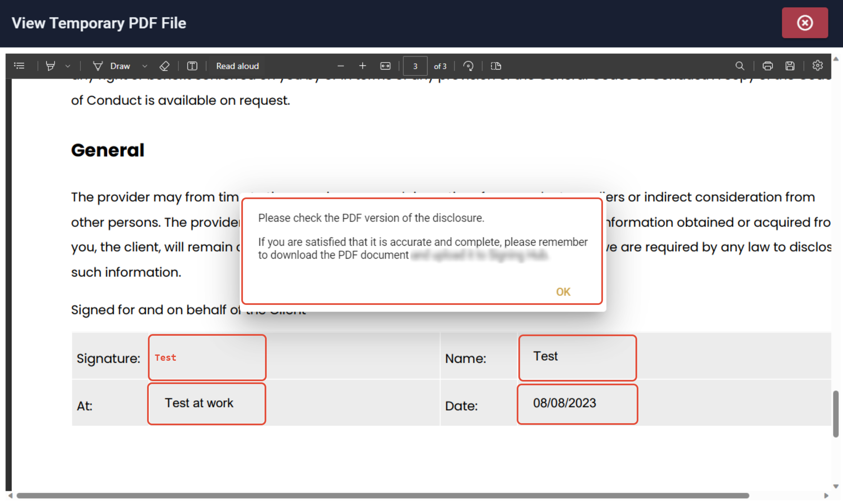The height and width of the screenshot is (504, 843).
Task: Select the highlighter tool
Action: point(50,66)
